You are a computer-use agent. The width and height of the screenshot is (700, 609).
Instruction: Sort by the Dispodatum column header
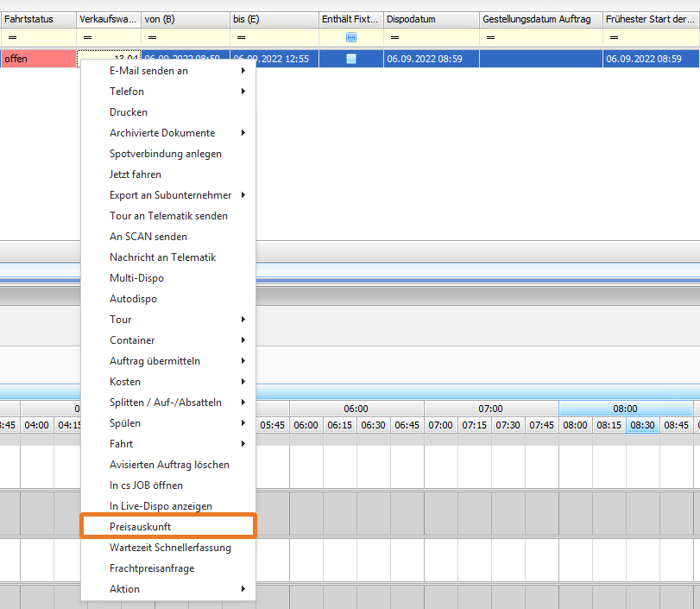click(430, 19)
